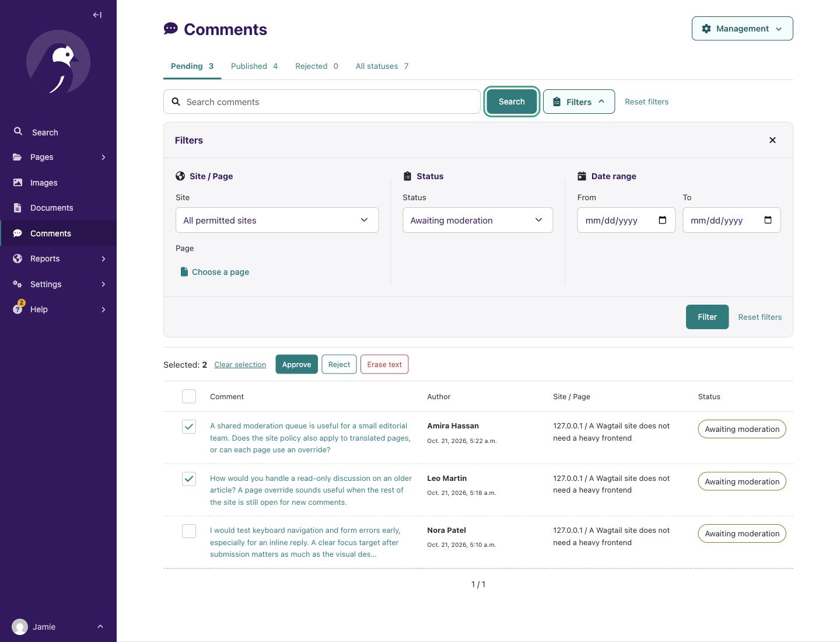Expand the Pages submenu chevron

click(x=103, y=157)
